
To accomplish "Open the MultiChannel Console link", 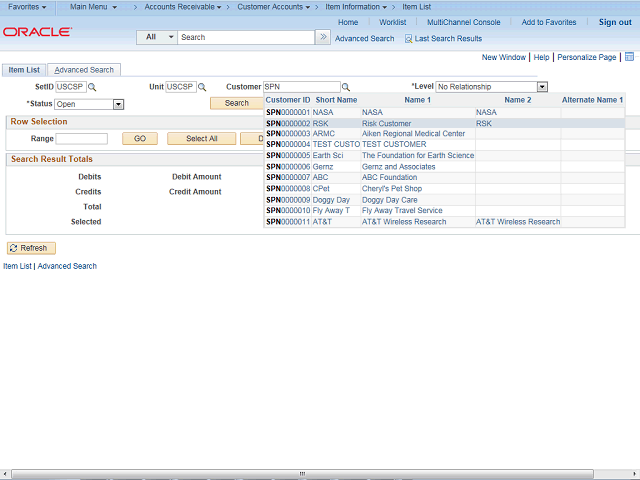I will [x=464, y=22].
